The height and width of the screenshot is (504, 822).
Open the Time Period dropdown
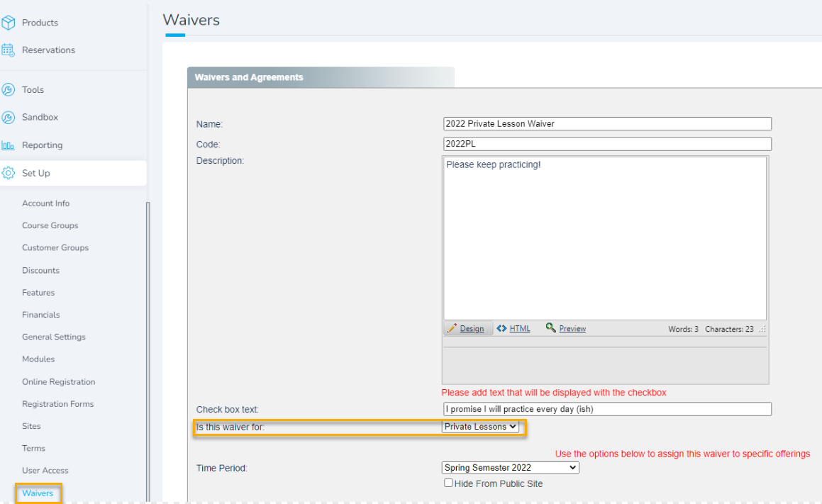click(511, 467)
